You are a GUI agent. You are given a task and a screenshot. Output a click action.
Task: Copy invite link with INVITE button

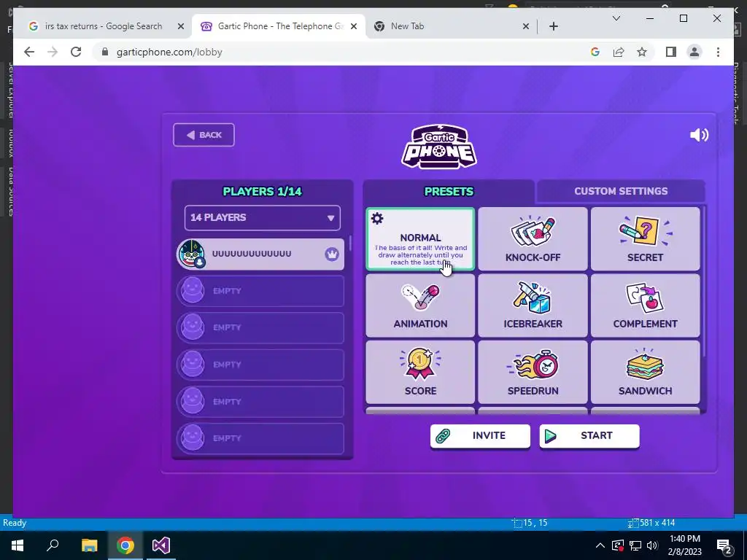(480, 436)
